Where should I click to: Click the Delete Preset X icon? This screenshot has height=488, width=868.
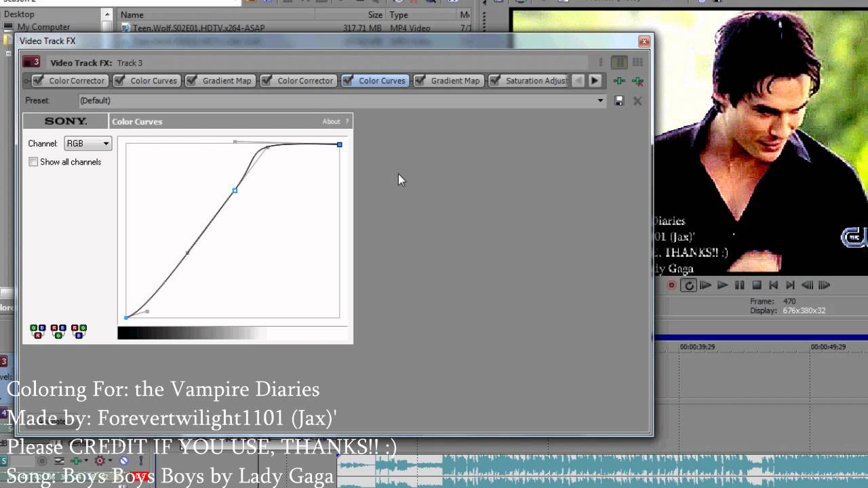[x=637, y=100]
